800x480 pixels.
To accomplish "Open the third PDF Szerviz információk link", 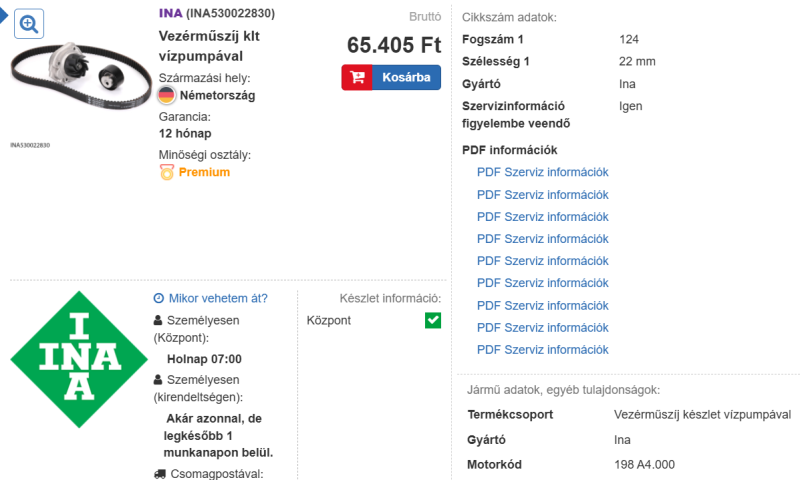I will pos(542,217).
